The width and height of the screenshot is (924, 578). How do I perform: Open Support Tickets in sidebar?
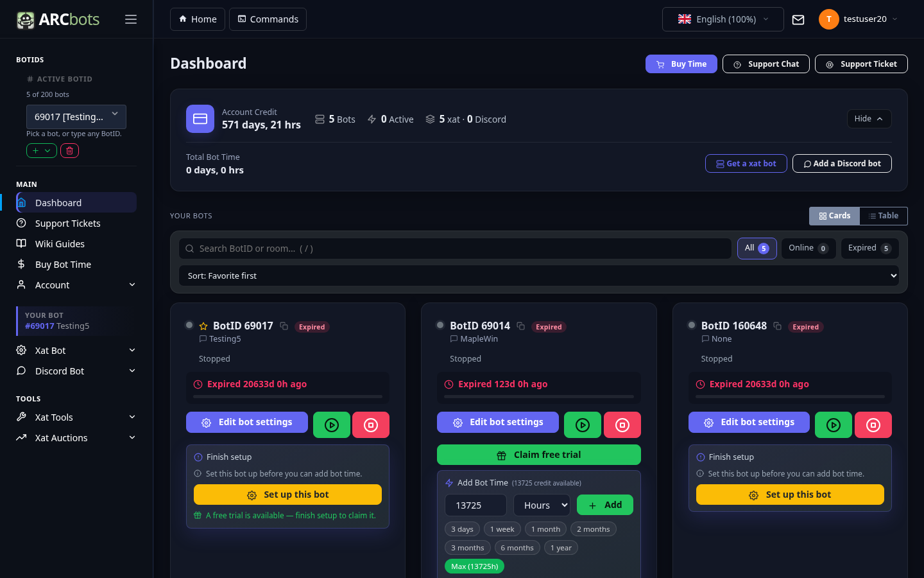76,223
